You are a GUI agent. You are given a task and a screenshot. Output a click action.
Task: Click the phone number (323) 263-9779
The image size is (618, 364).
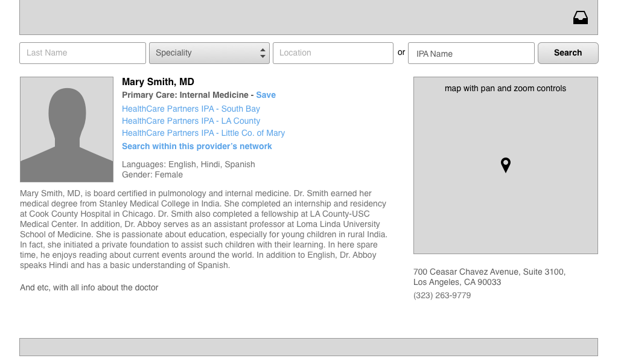(x=442, y=295)
